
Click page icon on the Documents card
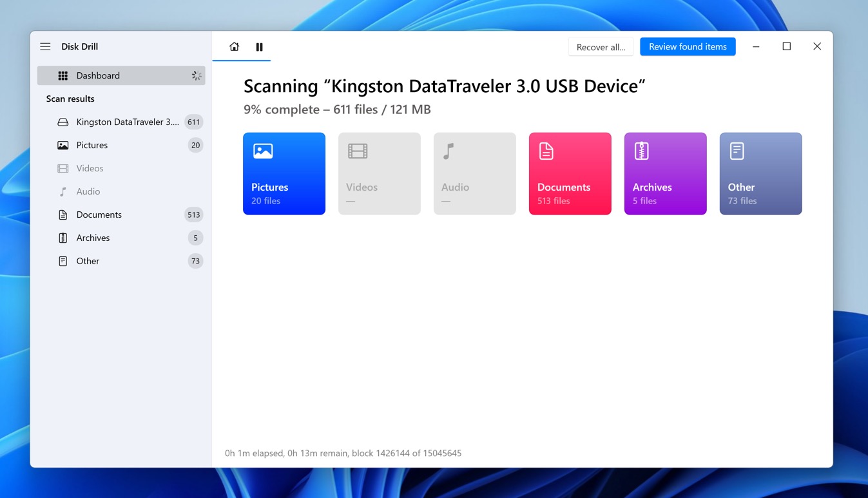tap(546, 151)
